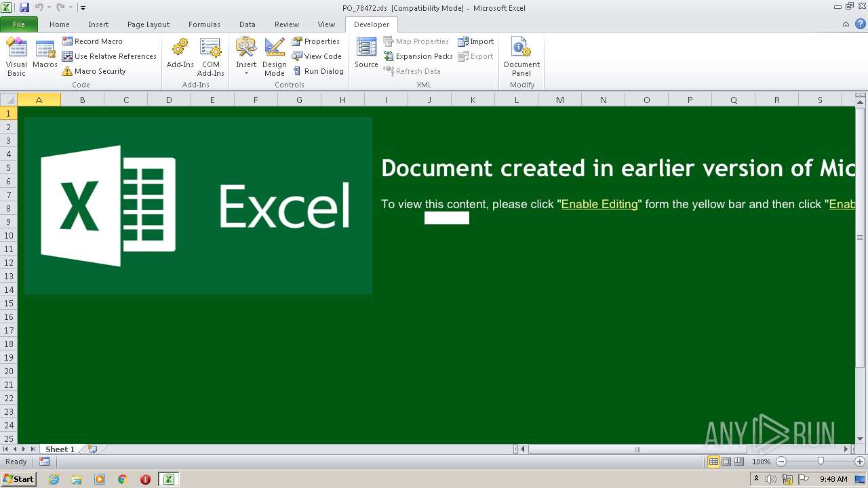Viewport: 868px width, 488px height.
Task: Click the vertical scrollbar thumb
Action: pyautogui.click(x=861, y=238)
